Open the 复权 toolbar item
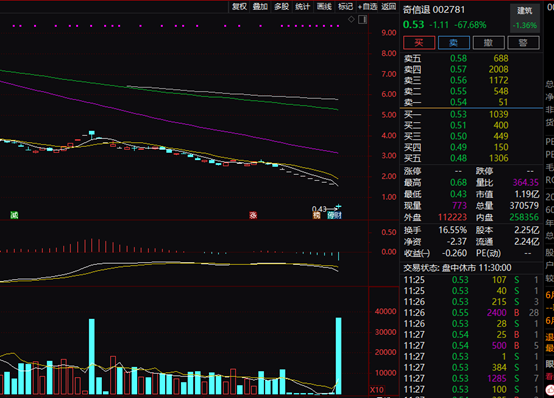Viewport: 554px width, 398px height. pyautogui.click(x=240, y=6)
